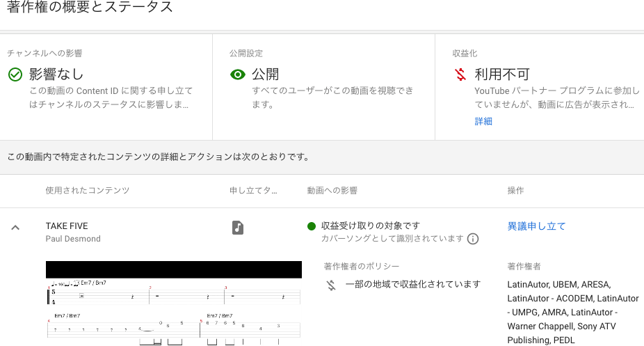
Task: Select the TAKE FIVE title text
Action: 67,226
